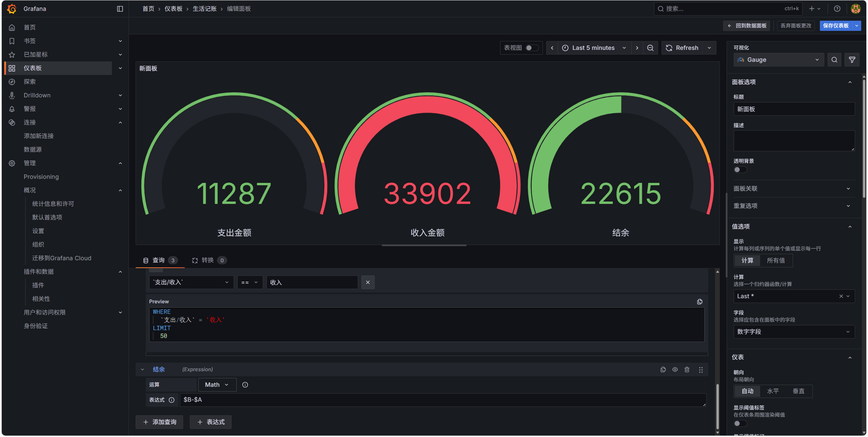Click the Refresh button
The height and width of the screenshot is (437, 868).
[x=682, y=48]
